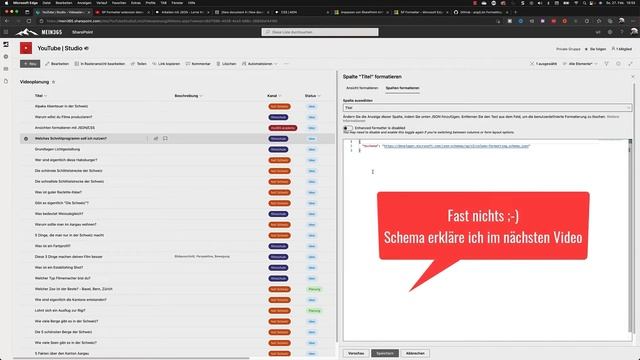Open the Bearbeiten menu in macOS menu bar

point(64,3)
